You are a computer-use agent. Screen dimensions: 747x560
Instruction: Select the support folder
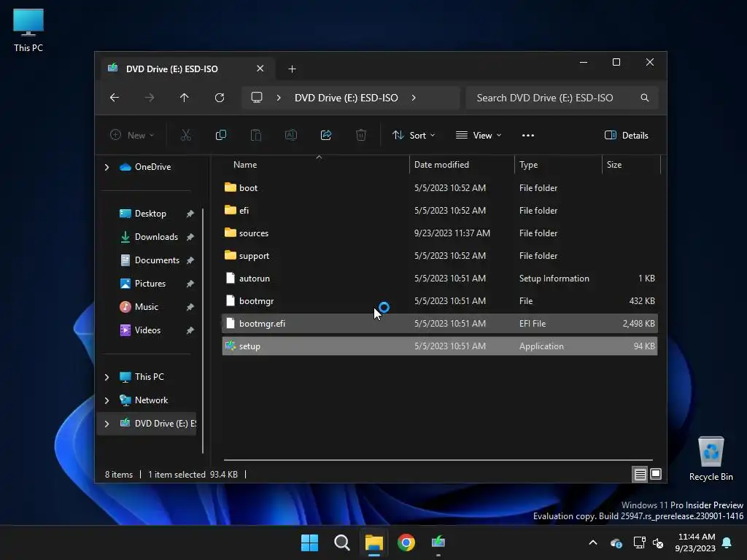(x=440, y=256)
